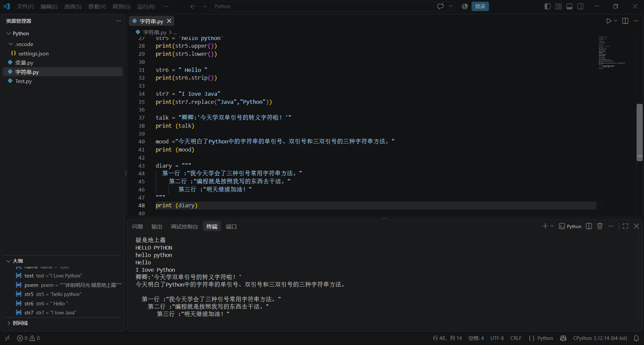This screenshot has height=345, width=644.
Task: Open settings.json file
Action: [x=33, y=53]
